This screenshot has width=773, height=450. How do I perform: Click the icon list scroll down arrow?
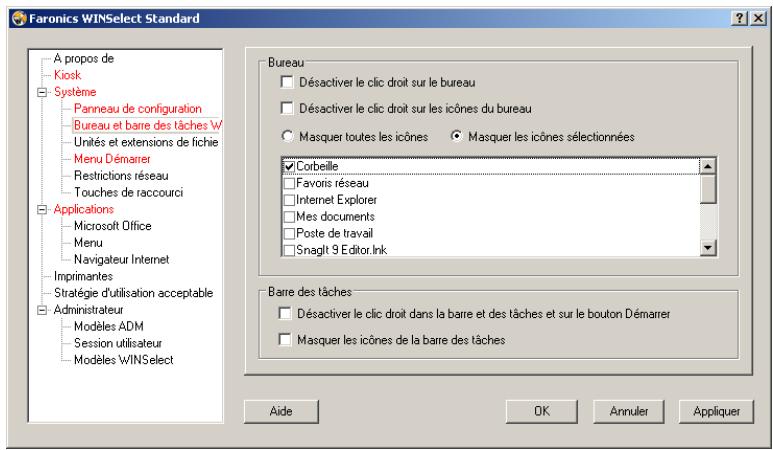(708, 247)
